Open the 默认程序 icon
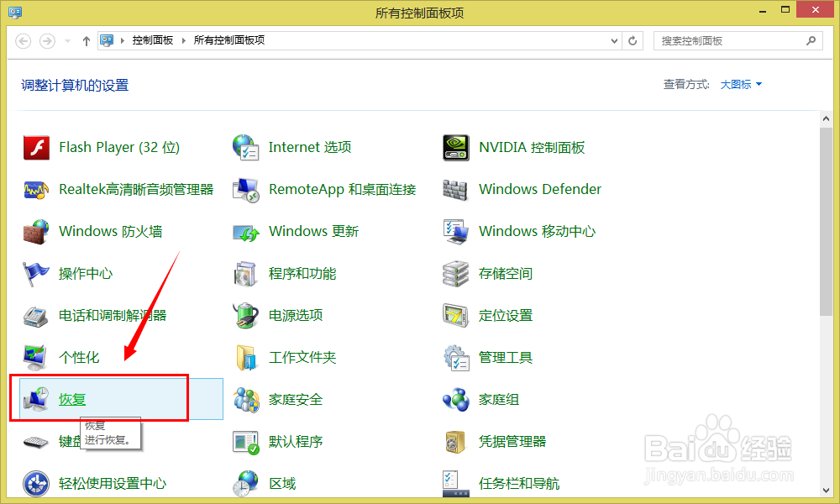This screenshot has width=840, height=504. pos(246,442)
